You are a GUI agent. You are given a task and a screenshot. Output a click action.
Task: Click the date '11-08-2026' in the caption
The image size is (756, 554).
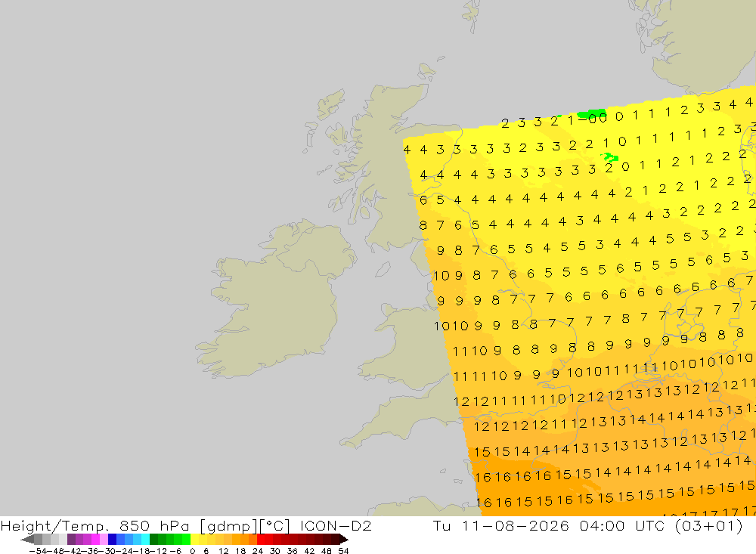pyautogui.click(x=516, y=525)
